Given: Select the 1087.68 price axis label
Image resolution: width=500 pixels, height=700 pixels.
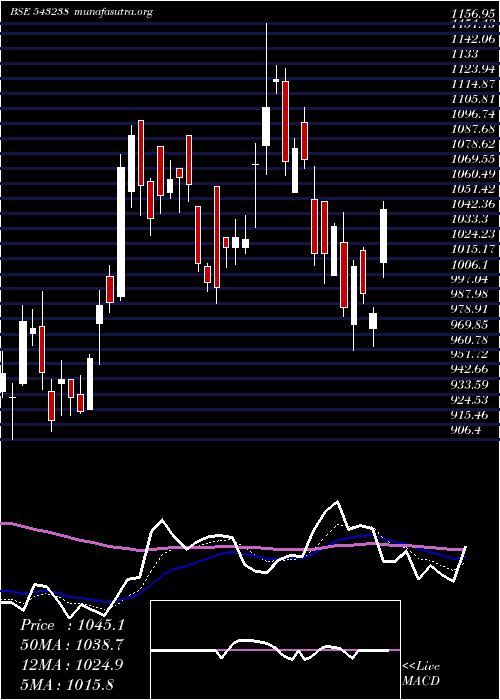Looking at the screenshot, I should coord(474,129).
